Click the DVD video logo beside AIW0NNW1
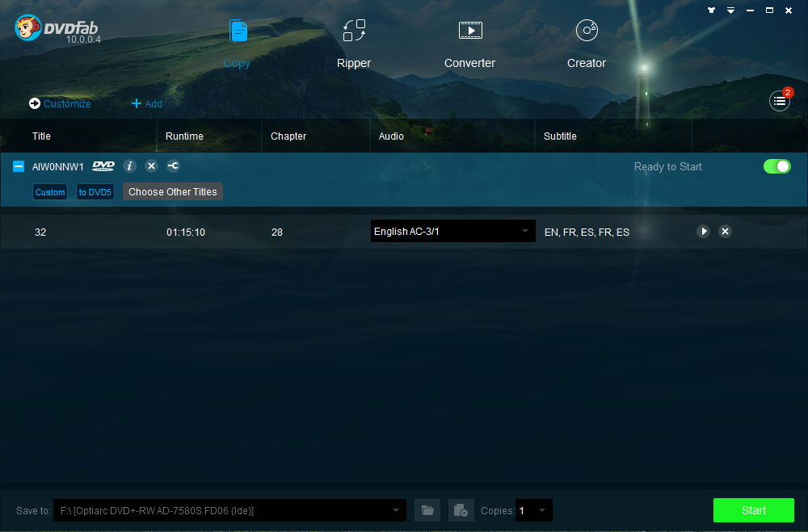The height and width of the screenshot is (532, 808). tap(103, 165)
